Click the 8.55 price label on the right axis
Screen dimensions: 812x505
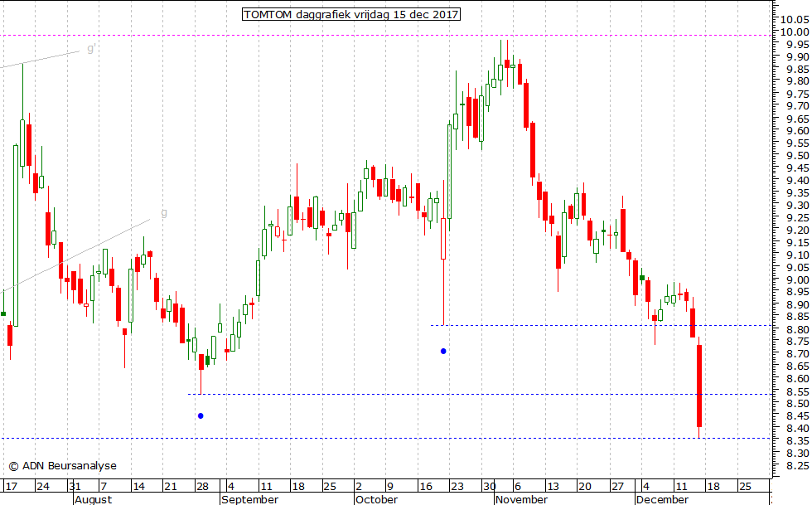pos(797,391)
